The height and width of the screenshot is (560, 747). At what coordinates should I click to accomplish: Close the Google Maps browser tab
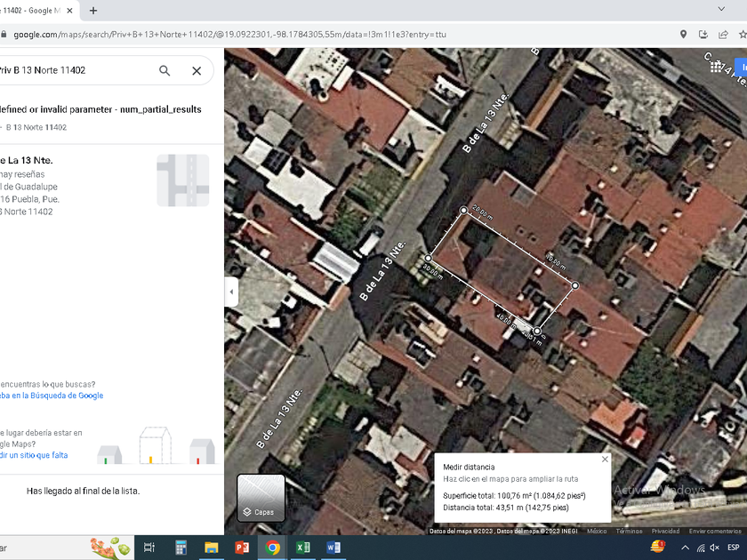pyautogui.click(x=69, y=11)
